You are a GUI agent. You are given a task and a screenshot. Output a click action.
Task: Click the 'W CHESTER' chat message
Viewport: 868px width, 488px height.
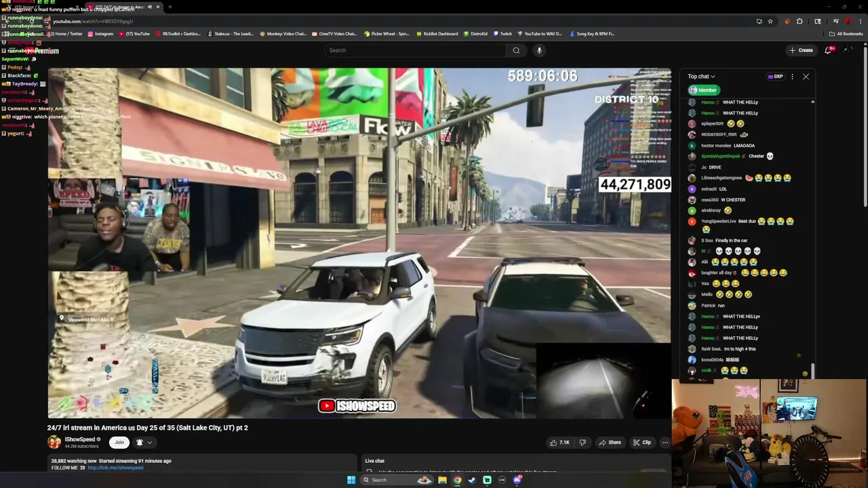[732, 200]
